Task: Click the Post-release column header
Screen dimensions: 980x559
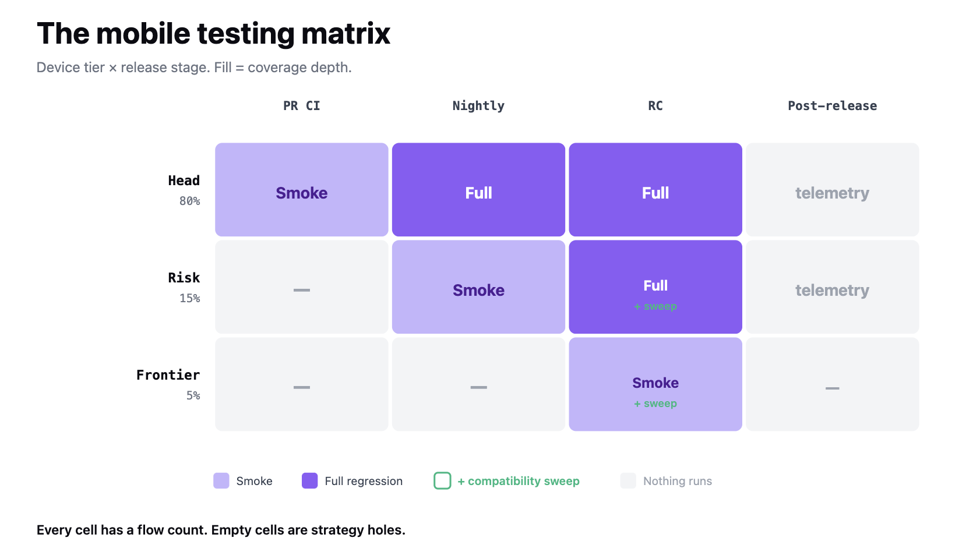Action: tap(832, 106)
